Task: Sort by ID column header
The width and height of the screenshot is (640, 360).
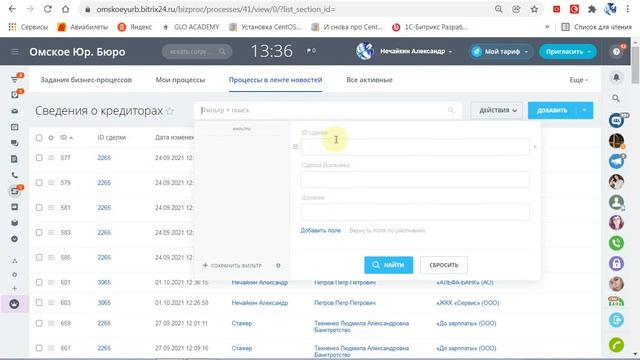Action: pyautogui.click(x=66, y=138)
